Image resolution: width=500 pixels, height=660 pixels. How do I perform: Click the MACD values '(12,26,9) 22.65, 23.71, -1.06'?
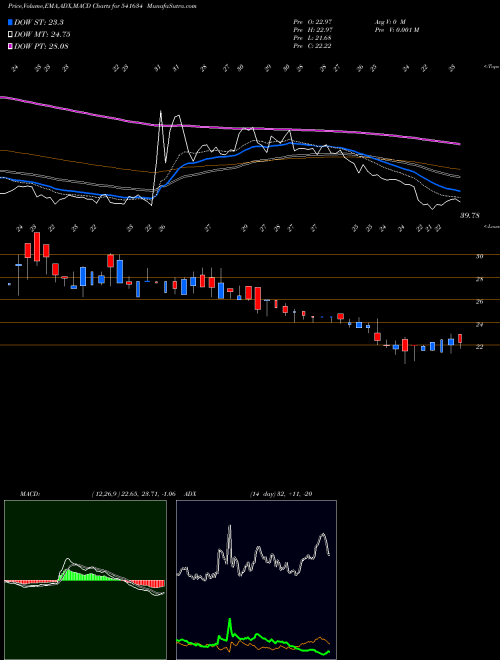coord(133,494)
